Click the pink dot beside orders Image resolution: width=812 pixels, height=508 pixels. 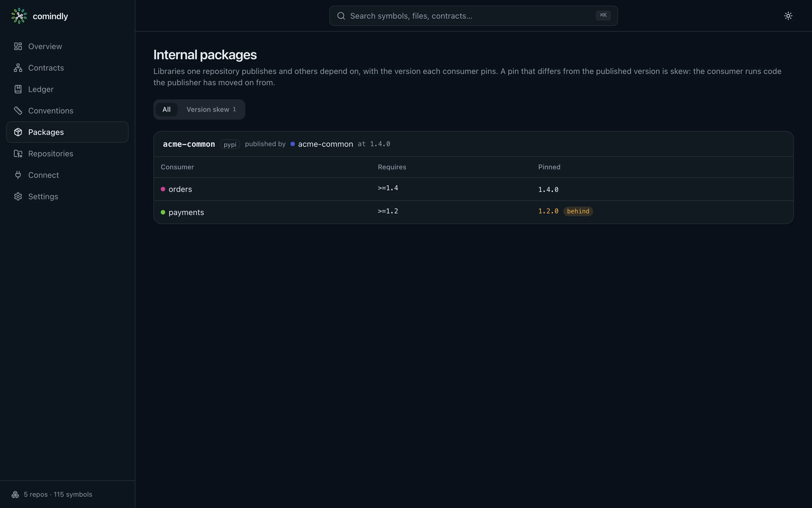click(163, 189)
